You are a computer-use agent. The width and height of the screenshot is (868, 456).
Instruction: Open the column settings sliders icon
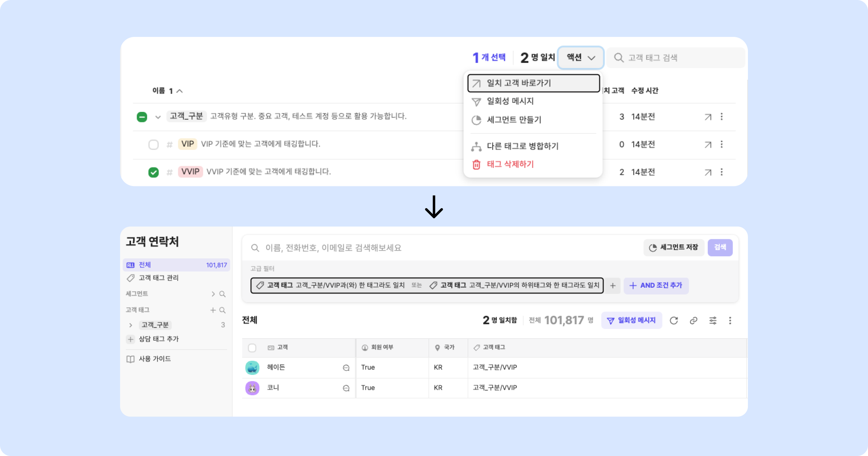[x=713, y=321]
